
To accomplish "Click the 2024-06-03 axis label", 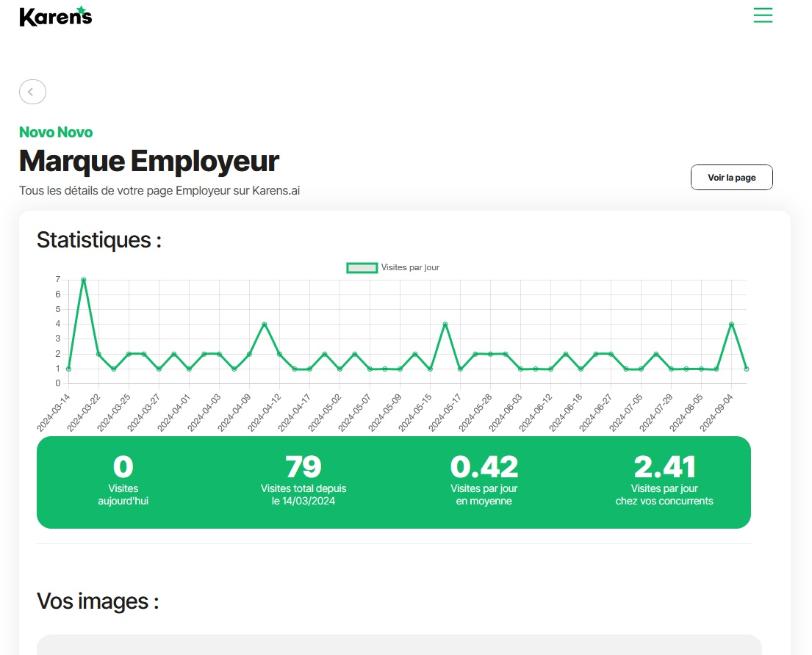I will point(506,412).
